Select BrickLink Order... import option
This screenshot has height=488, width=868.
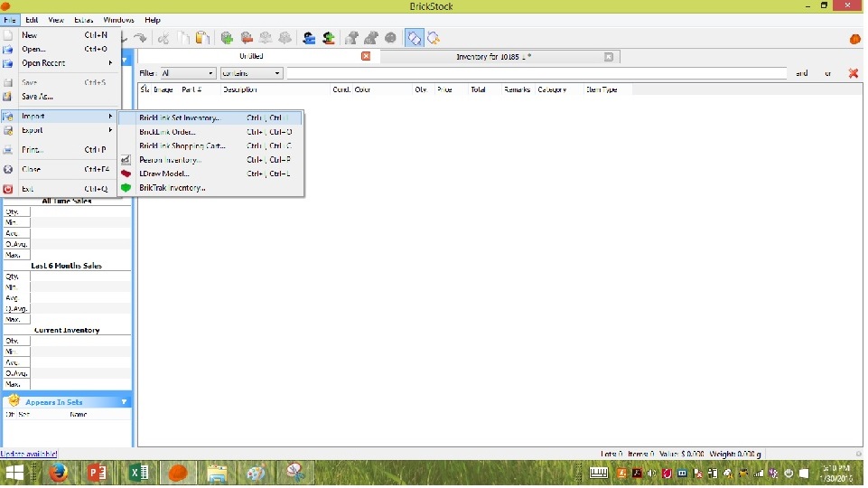[x=211, y=132]
